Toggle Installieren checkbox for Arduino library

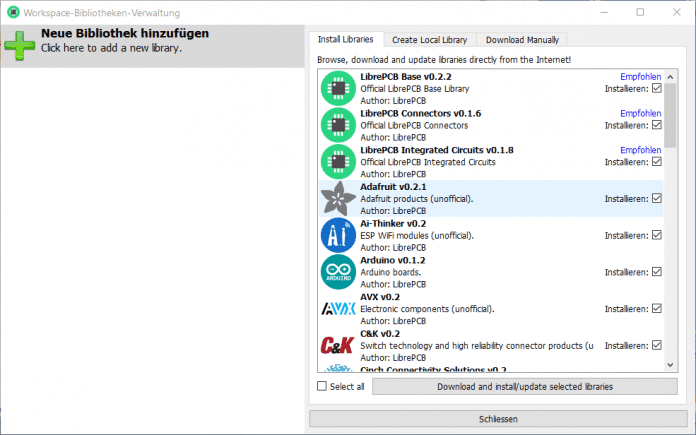(657, 272)
